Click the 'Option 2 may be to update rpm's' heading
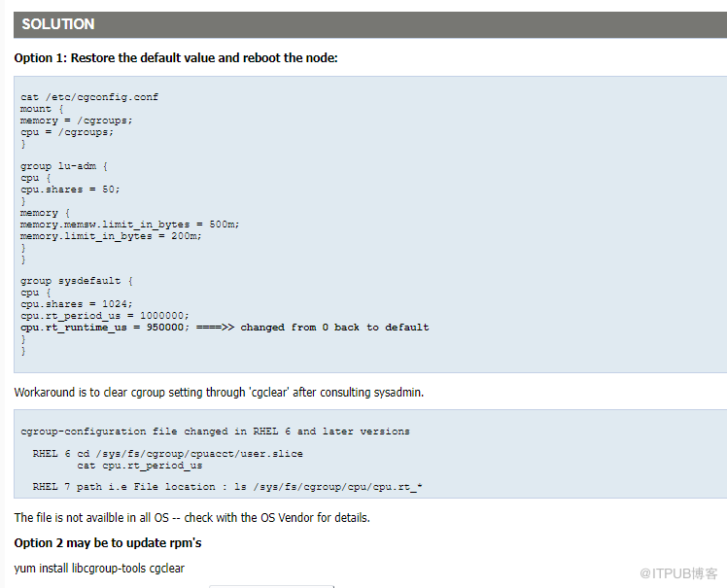727x588 pixels. coord(108,543)
